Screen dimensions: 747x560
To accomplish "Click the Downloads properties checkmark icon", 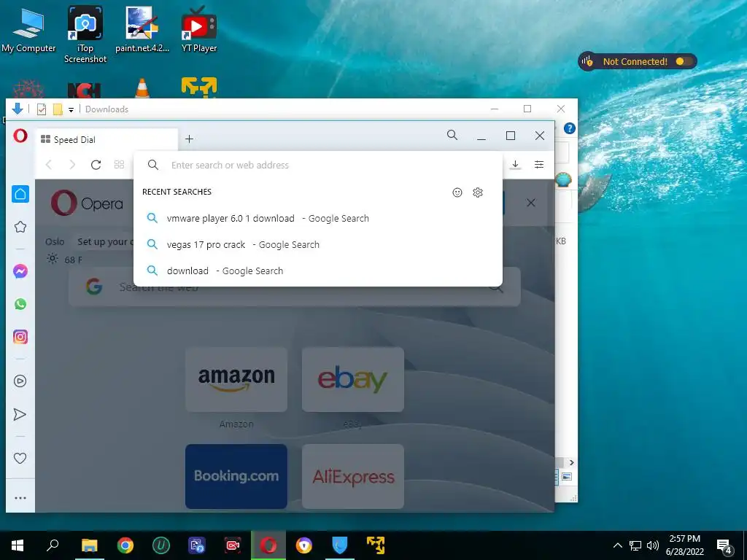I will (42, 109).
